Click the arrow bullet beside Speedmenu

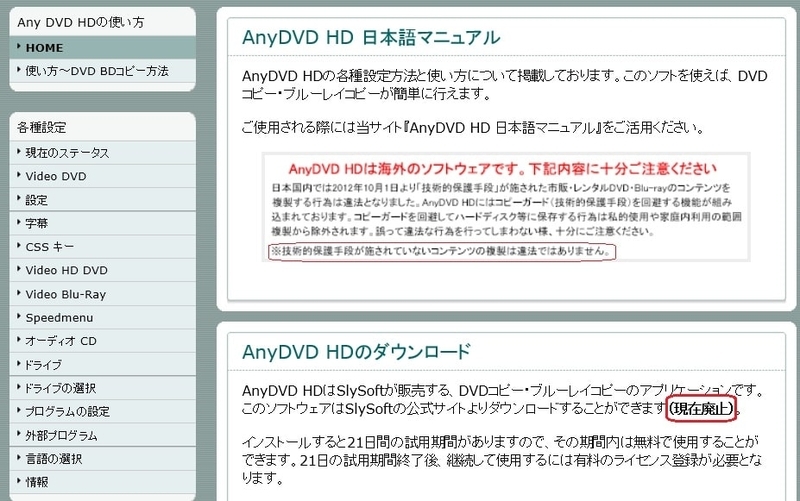point(19,316)
